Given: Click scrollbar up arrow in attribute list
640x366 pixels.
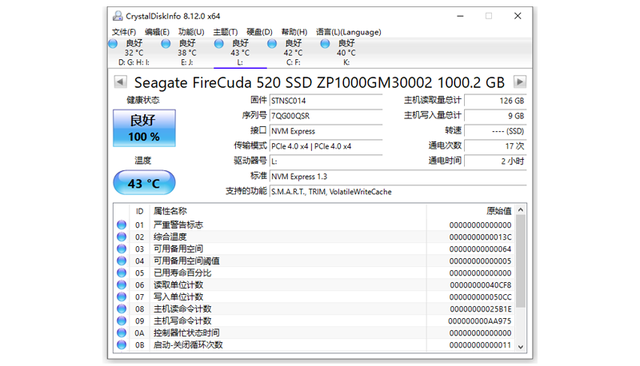Looking at the screenshot, I should click(x=520, y=210).
